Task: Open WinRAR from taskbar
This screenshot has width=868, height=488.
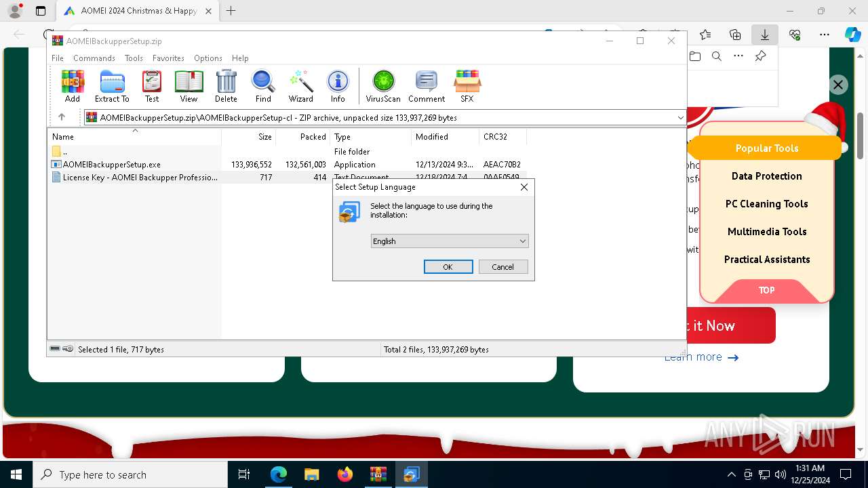Action: coord(378,474)
